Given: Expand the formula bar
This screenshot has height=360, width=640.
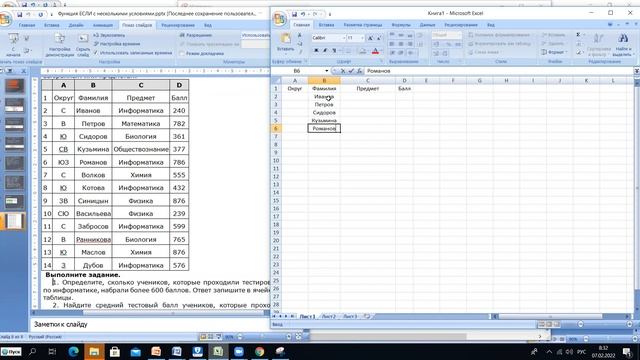Looking at the screenshot, I should [x=636, y=71].
